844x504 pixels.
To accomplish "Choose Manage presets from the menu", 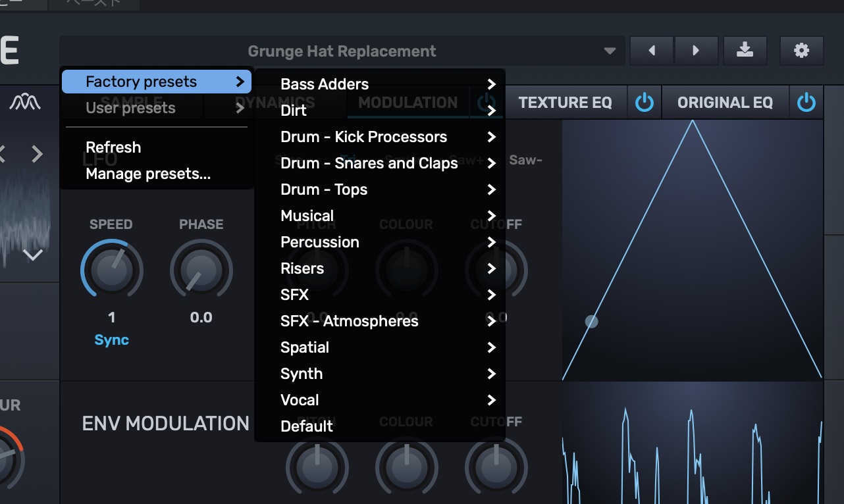I will click(148, 174).
